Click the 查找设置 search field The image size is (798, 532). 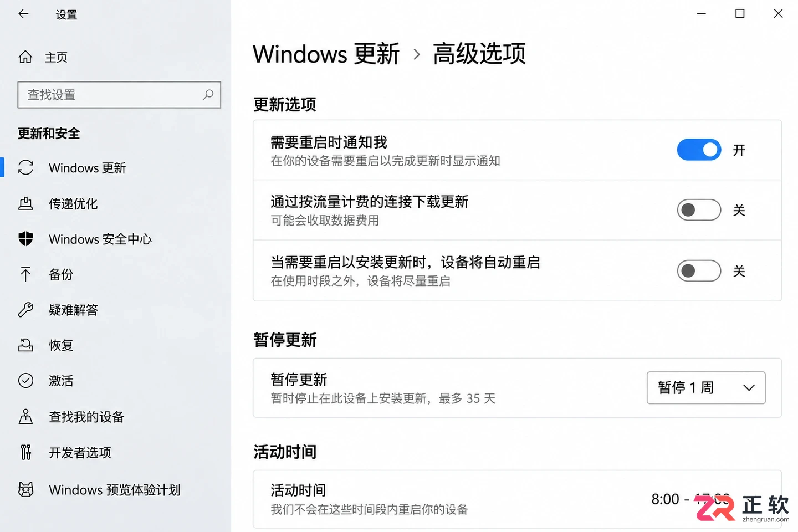coord(119,95)
